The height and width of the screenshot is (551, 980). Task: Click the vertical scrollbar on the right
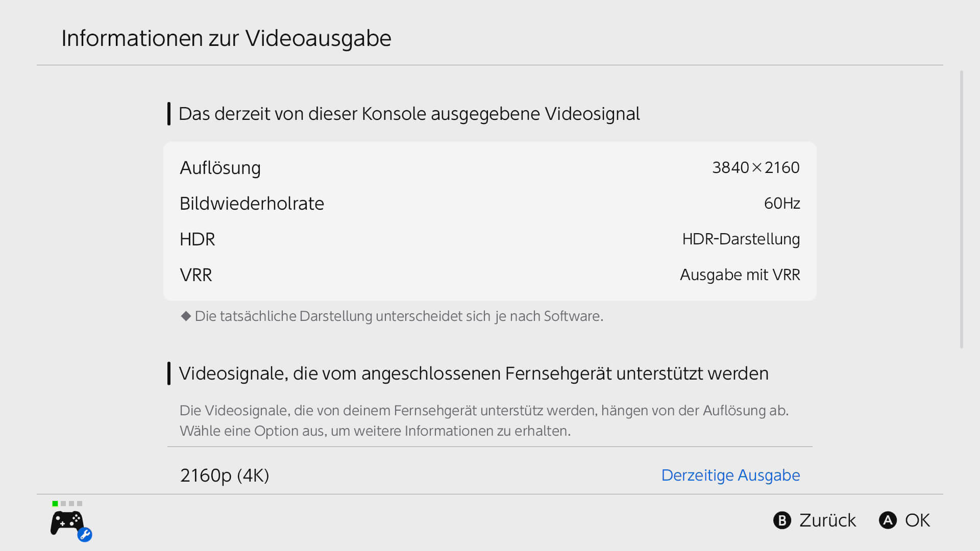(962, 209)
